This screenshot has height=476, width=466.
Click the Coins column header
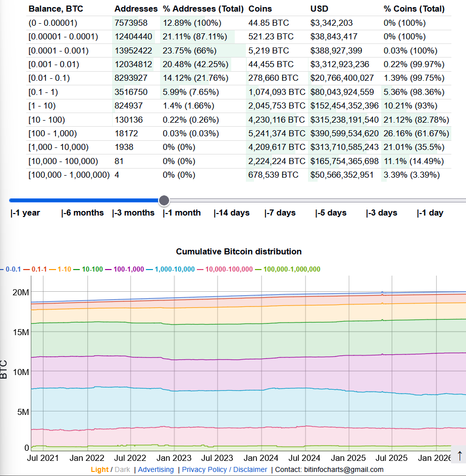[x=260, y=9]
